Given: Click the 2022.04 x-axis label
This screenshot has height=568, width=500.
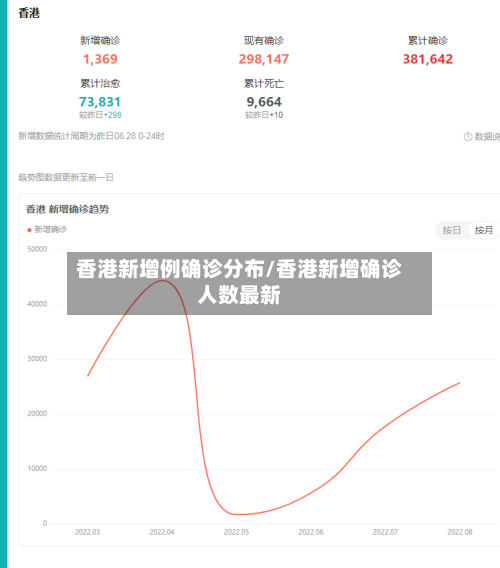Looking at the screenshot, I should click(x=162, y=532).
